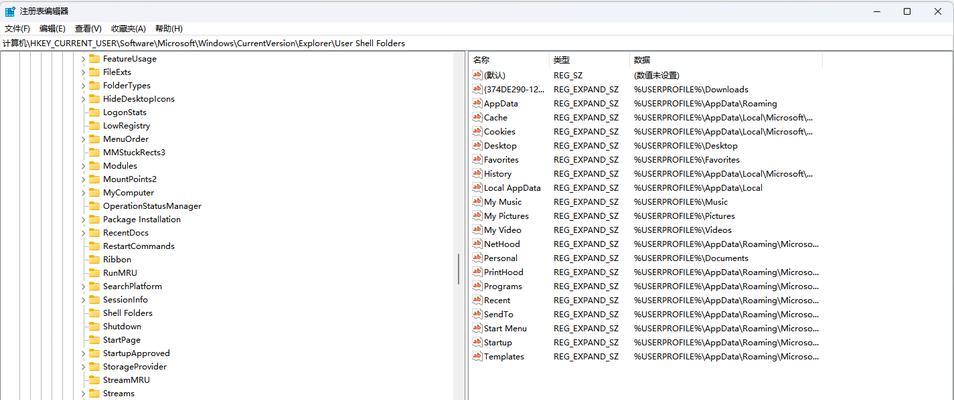
Task: Select the StartPage folder icon
Action: pos(94,340)
